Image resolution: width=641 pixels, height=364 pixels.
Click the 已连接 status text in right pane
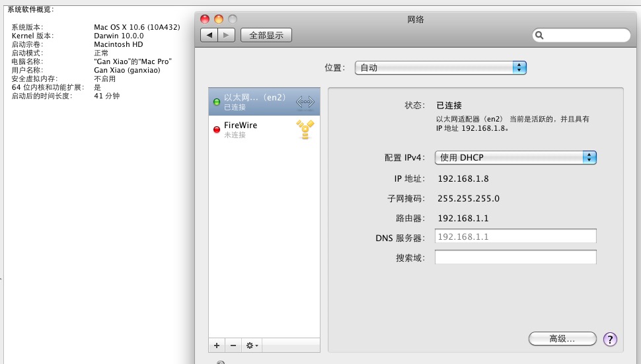click(449, 106)
